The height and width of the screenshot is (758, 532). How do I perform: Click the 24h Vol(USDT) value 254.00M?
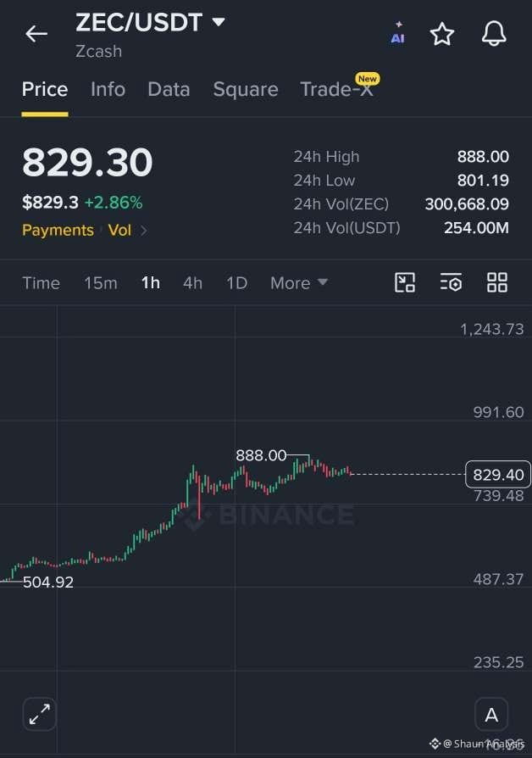(476, 228)
